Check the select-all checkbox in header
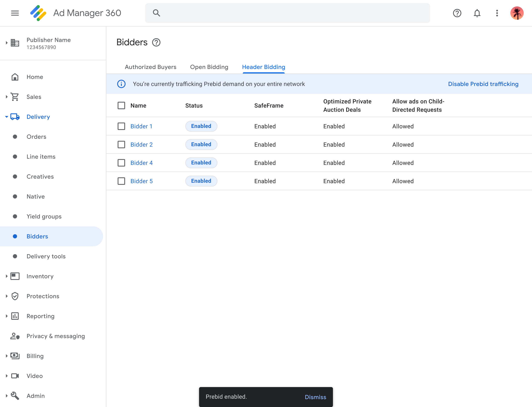 click(121, 106)
